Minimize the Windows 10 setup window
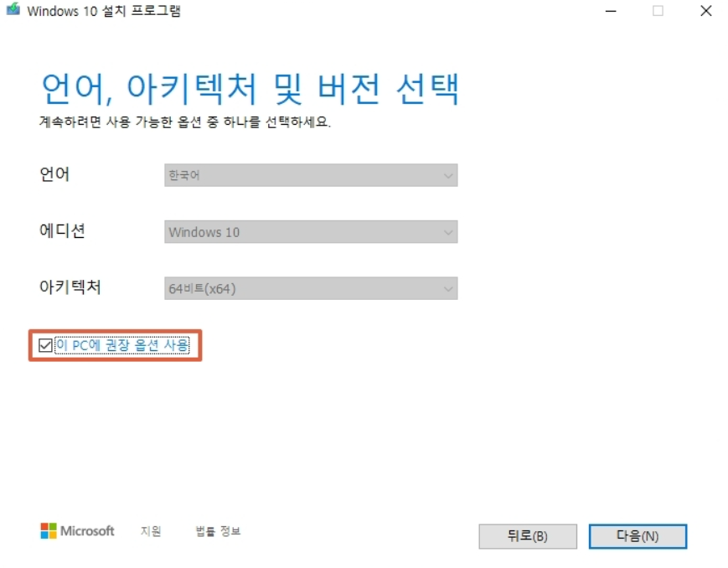Screen dimensions: 728x568 (x=611, y=11)
